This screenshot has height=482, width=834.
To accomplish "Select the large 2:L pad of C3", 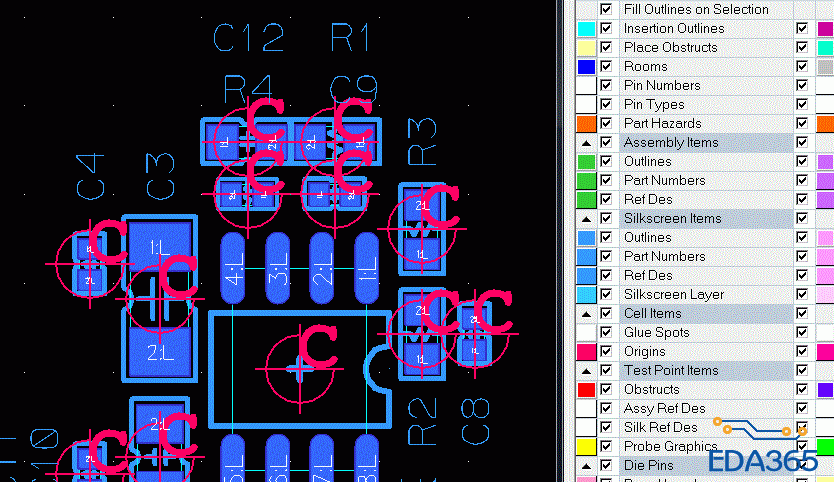I will coord(160,352).
